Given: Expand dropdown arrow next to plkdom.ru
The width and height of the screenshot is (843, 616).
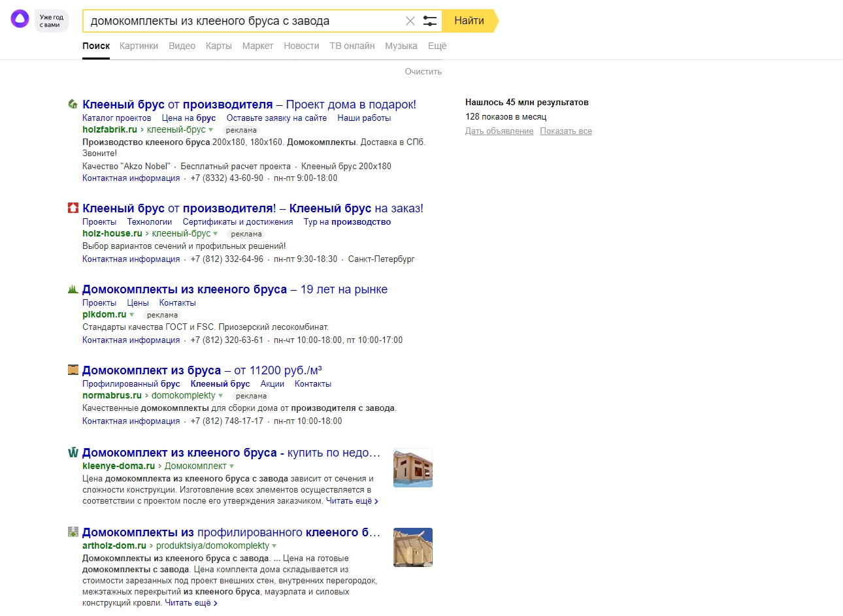Looking at the screenshot, I should pos(131,315).
